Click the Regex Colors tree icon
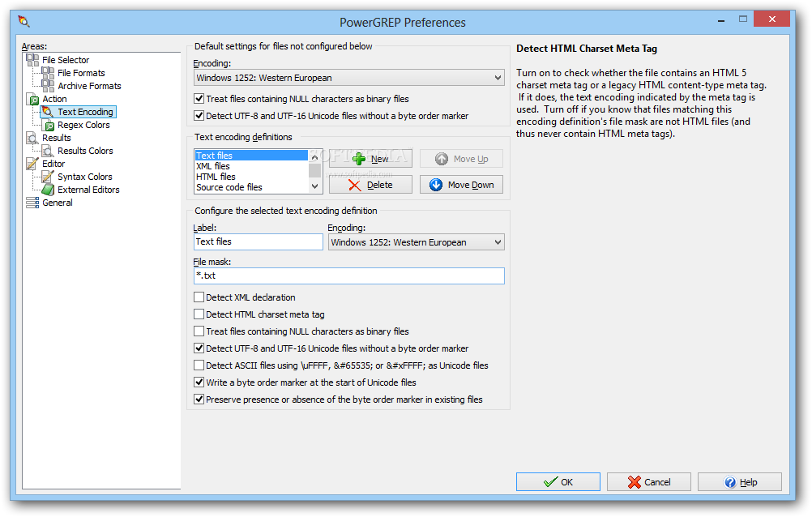The height and width of the screenshot is (517, 812). [48, 125]
